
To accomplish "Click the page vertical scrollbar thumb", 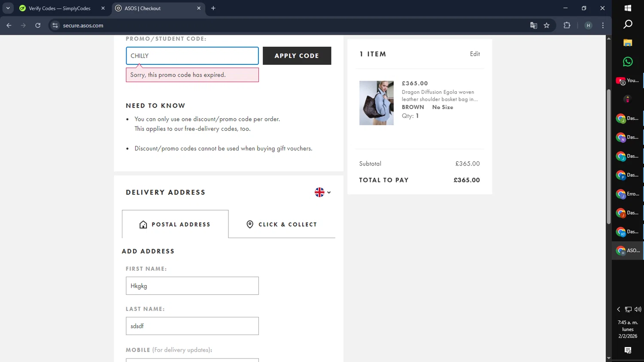I will pyautogui.click(x=608, y=157).
